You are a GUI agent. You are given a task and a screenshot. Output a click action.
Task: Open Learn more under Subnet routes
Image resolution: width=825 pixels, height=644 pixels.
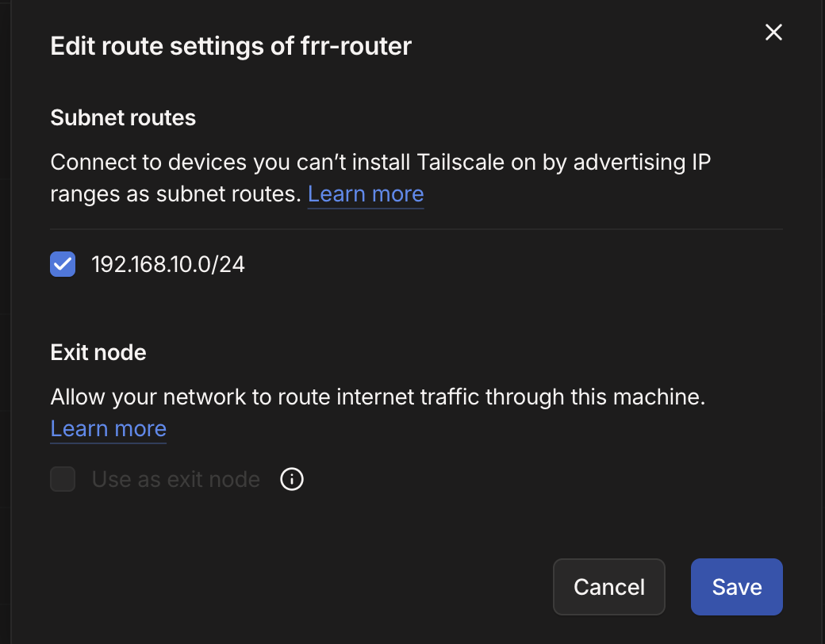(x=365, y=194)
